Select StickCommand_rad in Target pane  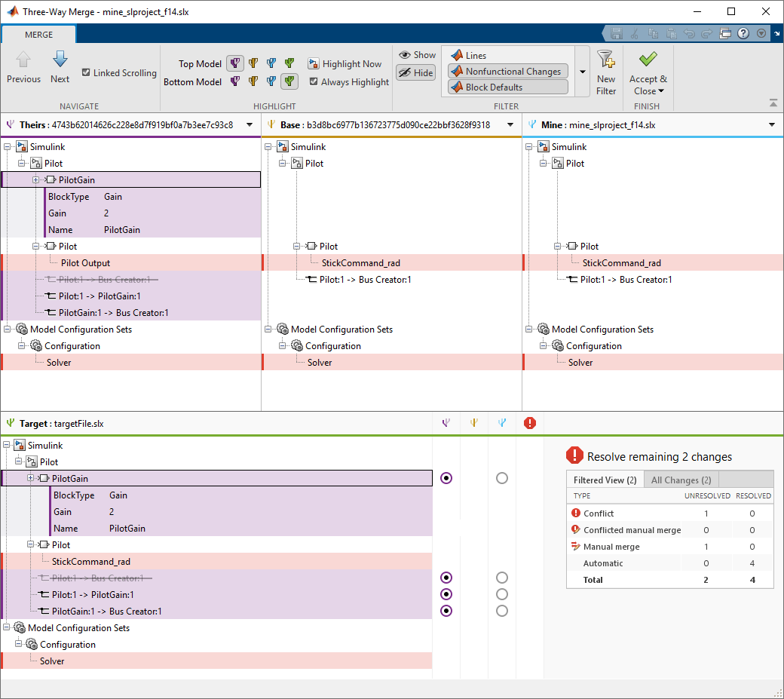[217, 561]
